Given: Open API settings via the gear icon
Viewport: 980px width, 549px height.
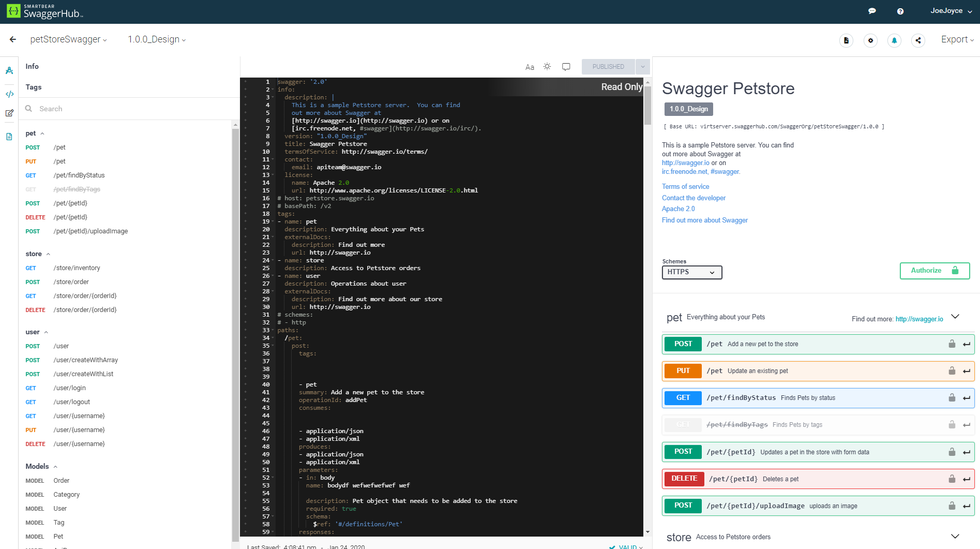Looking at the screenshot, I should click(871, 40).
